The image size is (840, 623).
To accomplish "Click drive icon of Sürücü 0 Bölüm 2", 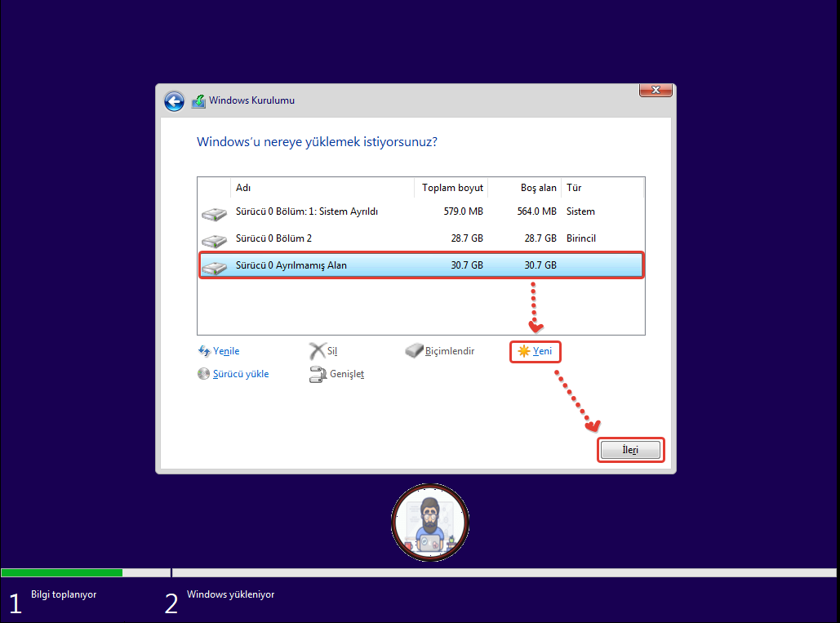I will pos(214,241).
